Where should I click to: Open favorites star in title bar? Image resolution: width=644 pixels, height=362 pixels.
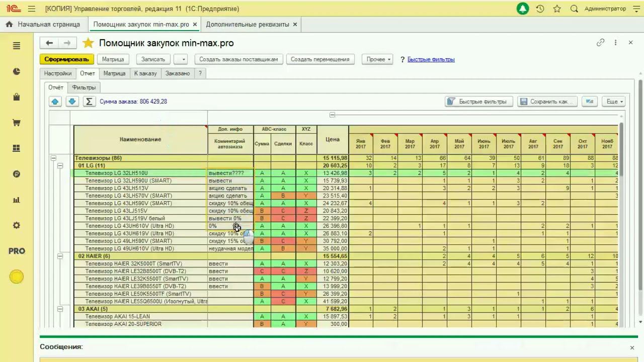click(557, 9)
